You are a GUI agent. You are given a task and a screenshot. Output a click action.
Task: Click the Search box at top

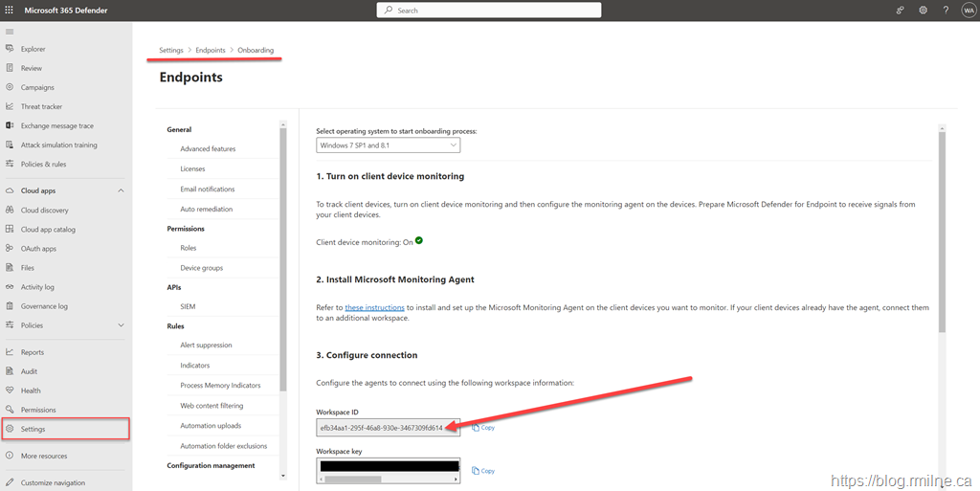click(489, 10)
